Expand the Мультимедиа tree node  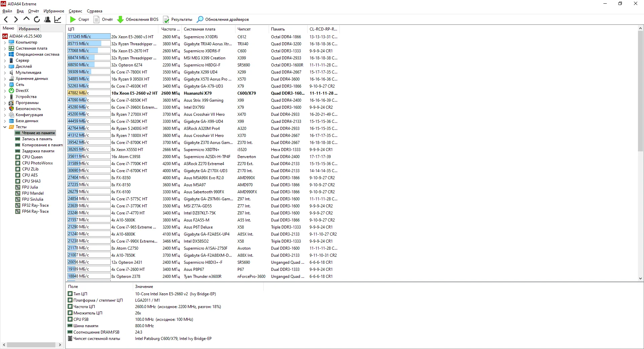(x=5, y=73)
